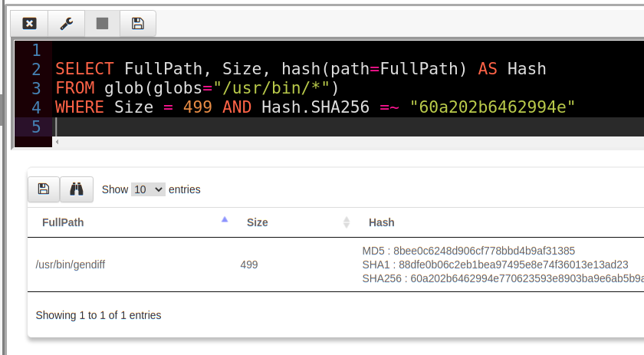The height and width of the screenshot is (355, 644).
Task: Click the binoculars inspect icon
Action: [77, 189]
